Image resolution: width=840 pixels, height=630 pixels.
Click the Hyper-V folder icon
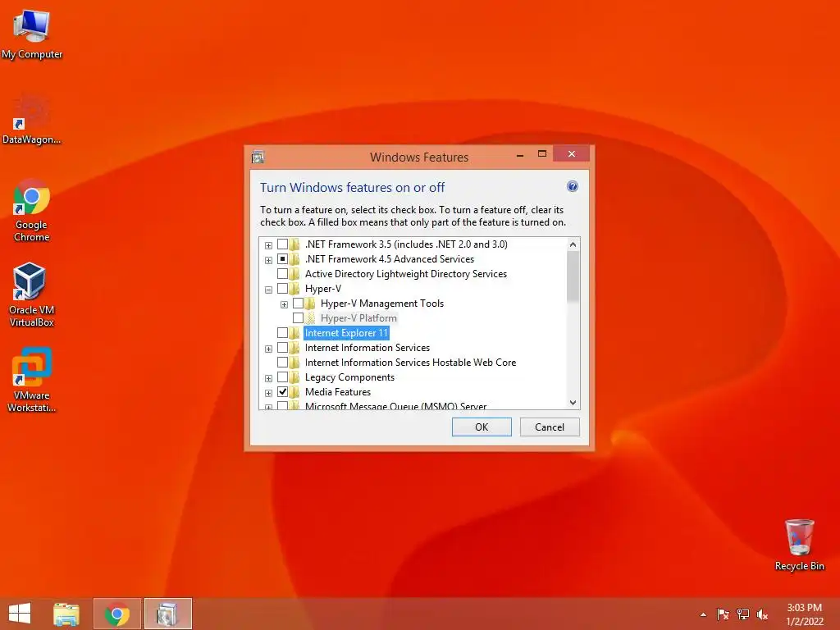point(294,289)
